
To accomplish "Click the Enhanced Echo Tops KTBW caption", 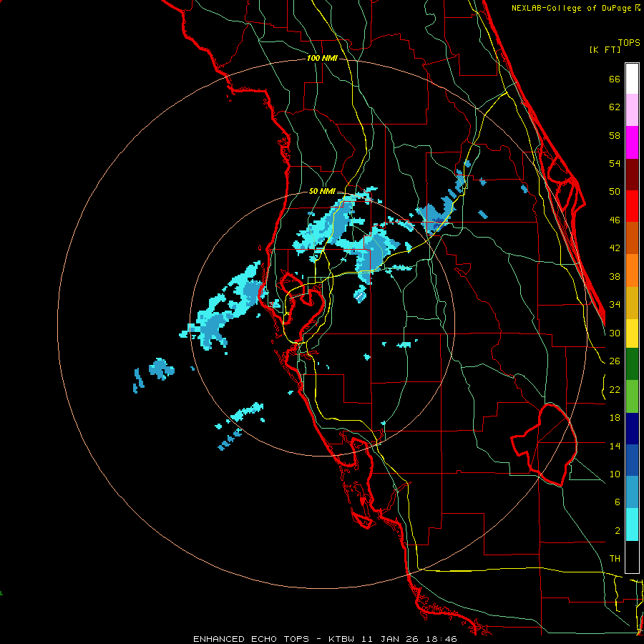I will tap(325, 639).
